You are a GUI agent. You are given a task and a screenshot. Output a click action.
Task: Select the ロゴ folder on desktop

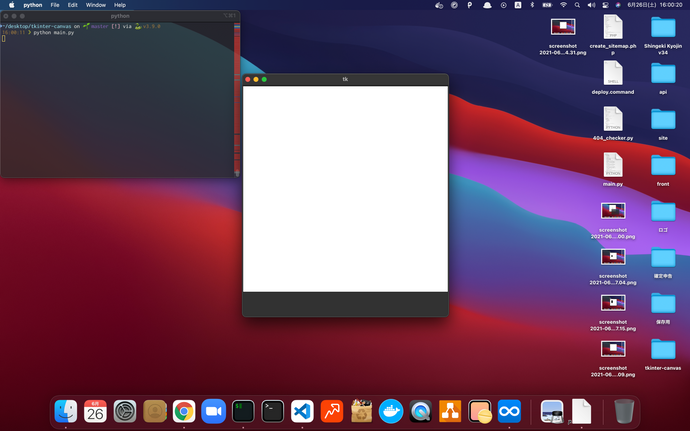663,216
